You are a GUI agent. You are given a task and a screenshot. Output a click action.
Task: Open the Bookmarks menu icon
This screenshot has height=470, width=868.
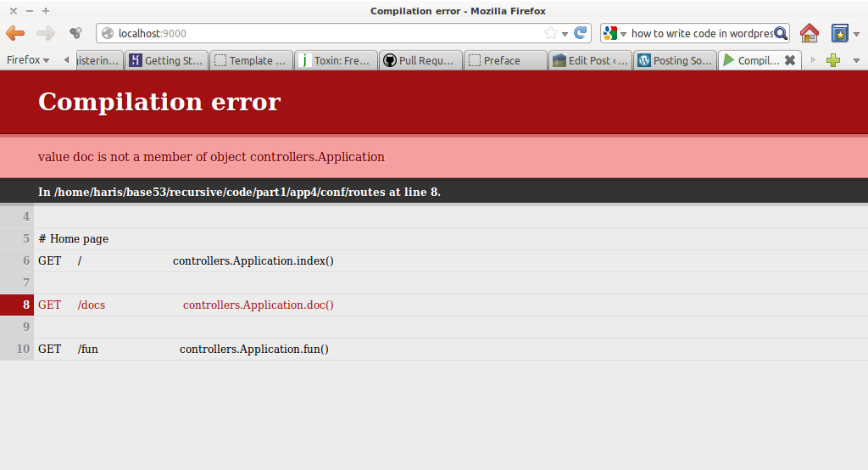(x=840, y=33)
